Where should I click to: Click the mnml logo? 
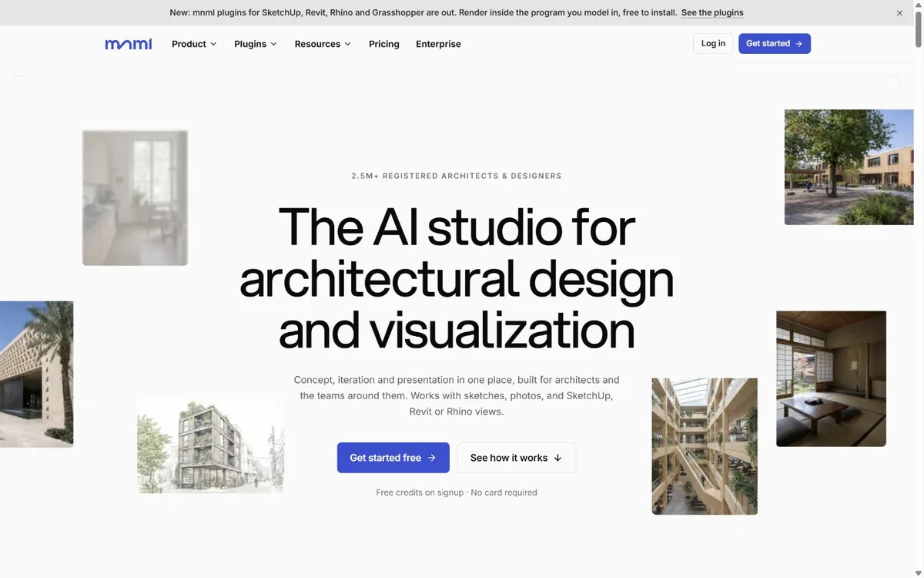(129, 44)
